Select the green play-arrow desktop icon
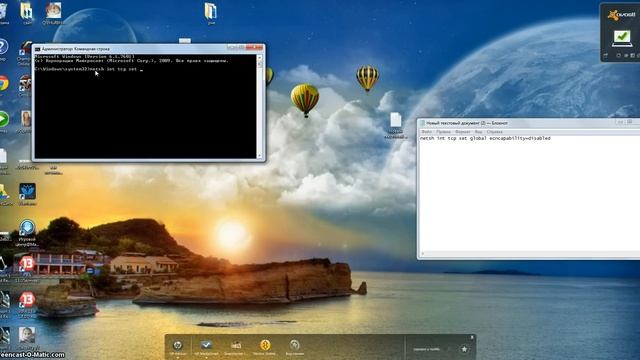 coord(3,120)
